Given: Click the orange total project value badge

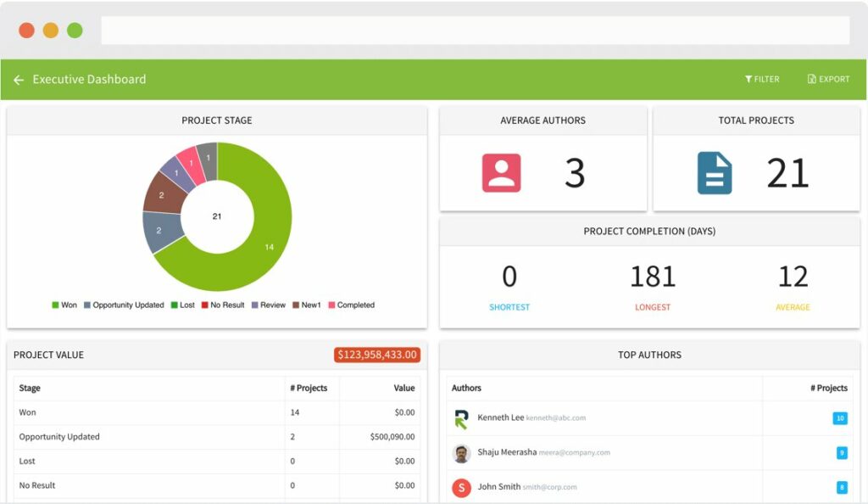Looking at the screenshot, I should point(377,355).
